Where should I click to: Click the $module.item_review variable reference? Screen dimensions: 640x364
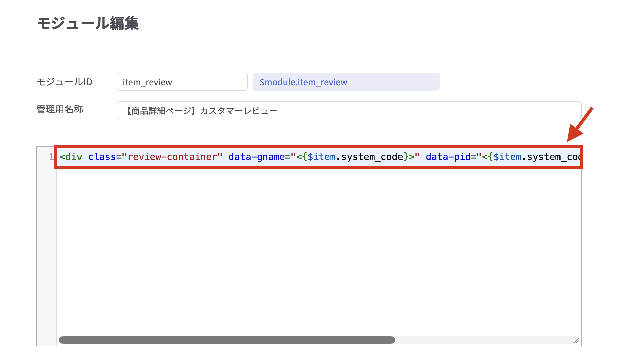pyautogui.click(x=346, y=82)
